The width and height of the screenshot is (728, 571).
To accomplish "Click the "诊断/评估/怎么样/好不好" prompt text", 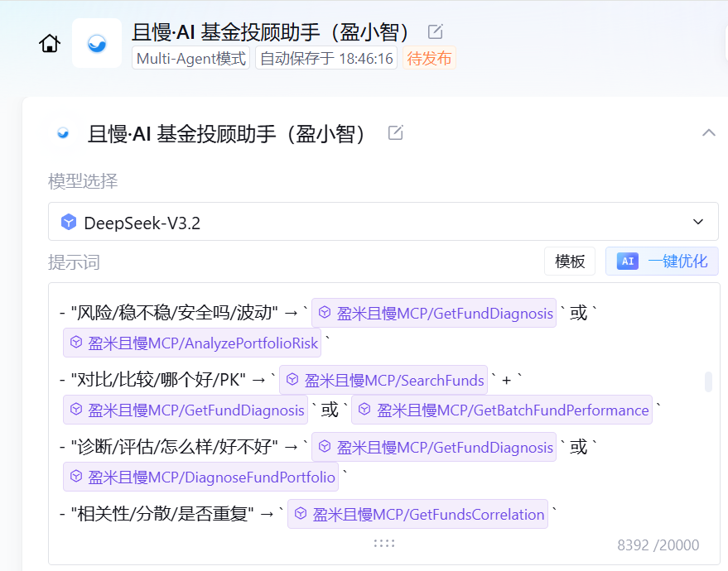I will coord(175,447).
